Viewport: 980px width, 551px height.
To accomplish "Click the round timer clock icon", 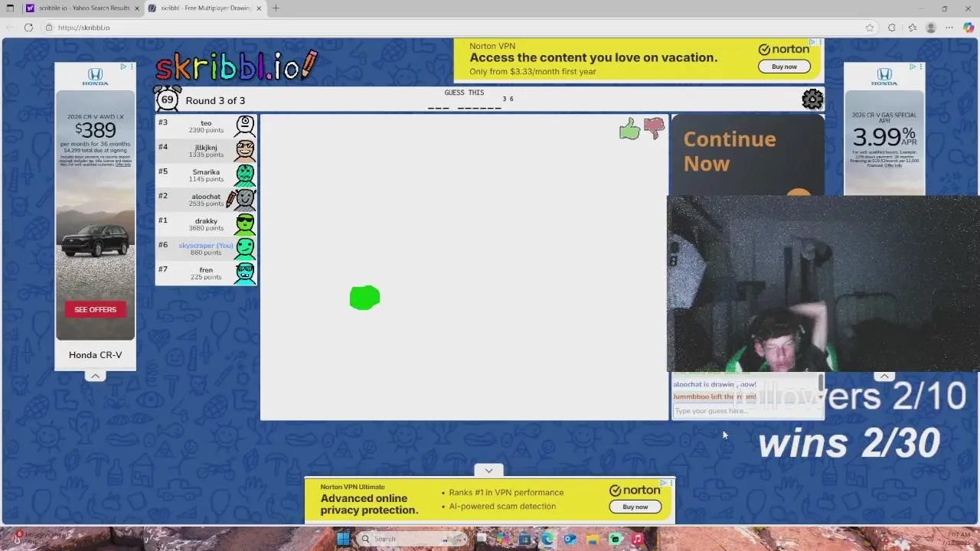I will pos(168,99).
